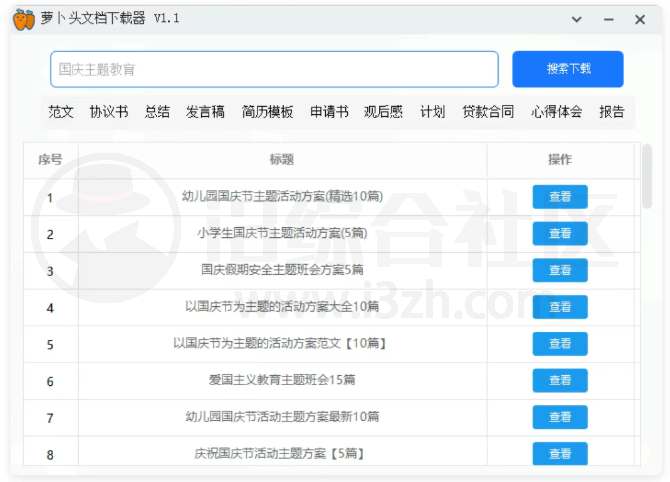Open the title bar dropdown chevron
This screenshot has width=670, height=482.
pyautogui.click(x=577, y=19)
